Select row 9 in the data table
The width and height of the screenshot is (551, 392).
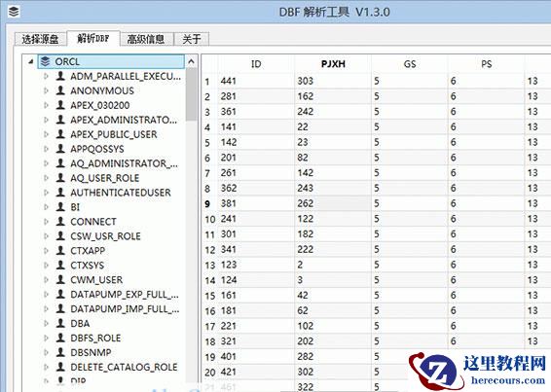tap(376, 203)
